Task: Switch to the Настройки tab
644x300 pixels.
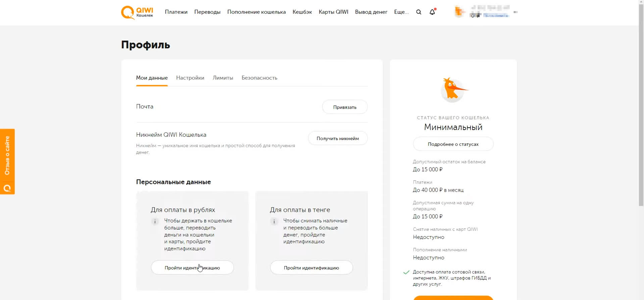Action: [190, 78]
